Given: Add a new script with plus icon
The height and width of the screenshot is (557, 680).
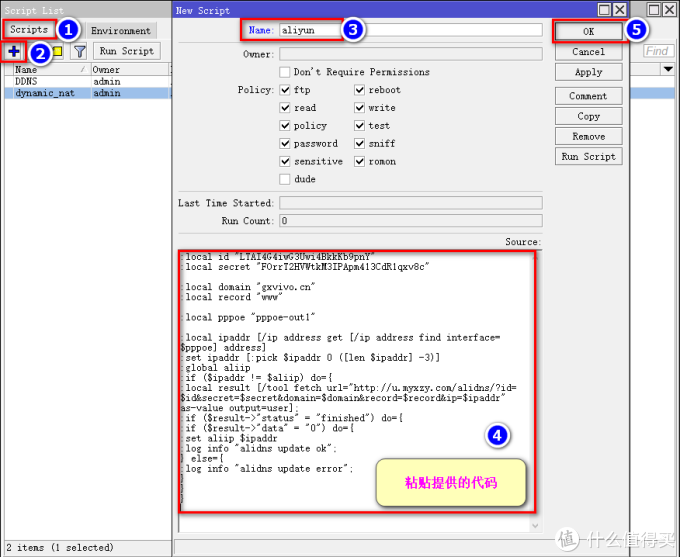Looking at the screenshot, I should click(x=13, y=51).
